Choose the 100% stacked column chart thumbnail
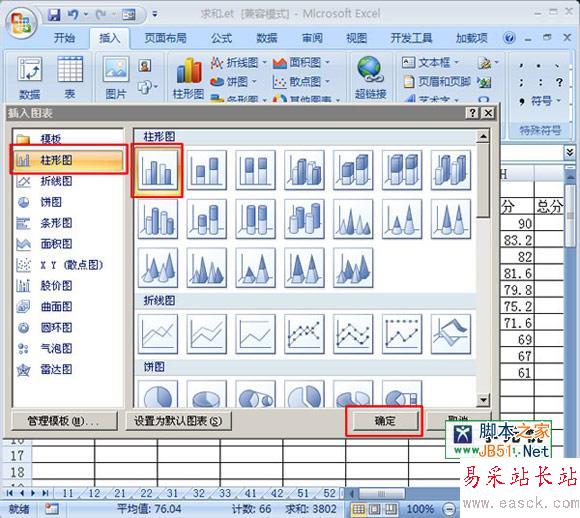The width and height of the screenshot is (580, 518). [x=256, y=171]
